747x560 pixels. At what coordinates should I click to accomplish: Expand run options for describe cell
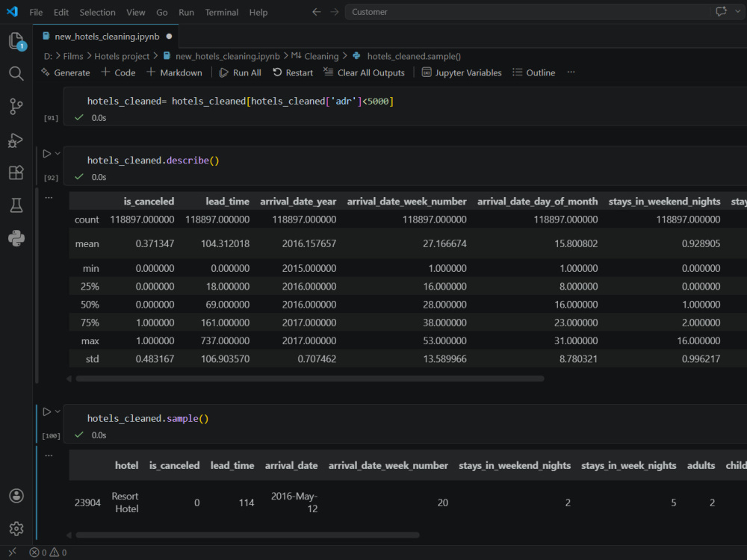[58, 154]
